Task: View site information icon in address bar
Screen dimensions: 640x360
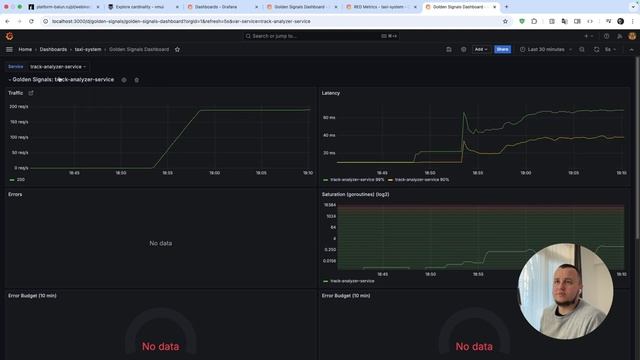Action: [46, 21]
